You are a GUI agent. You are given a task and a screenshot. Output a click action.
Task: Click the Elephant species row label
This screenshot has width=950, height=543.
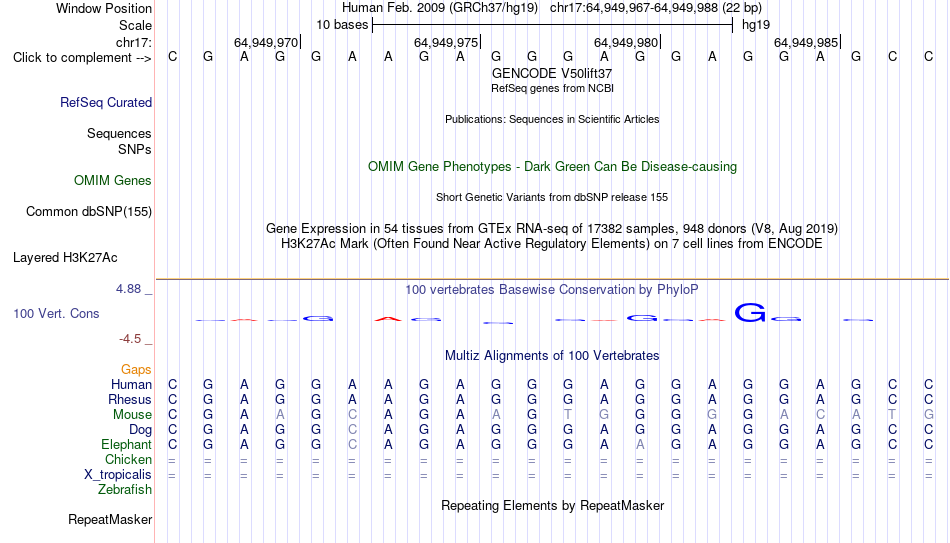point(127,444)
